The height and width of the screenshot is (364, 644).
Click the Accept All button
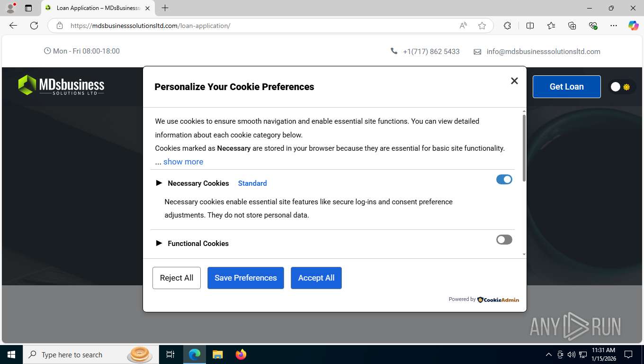point(316,278)
